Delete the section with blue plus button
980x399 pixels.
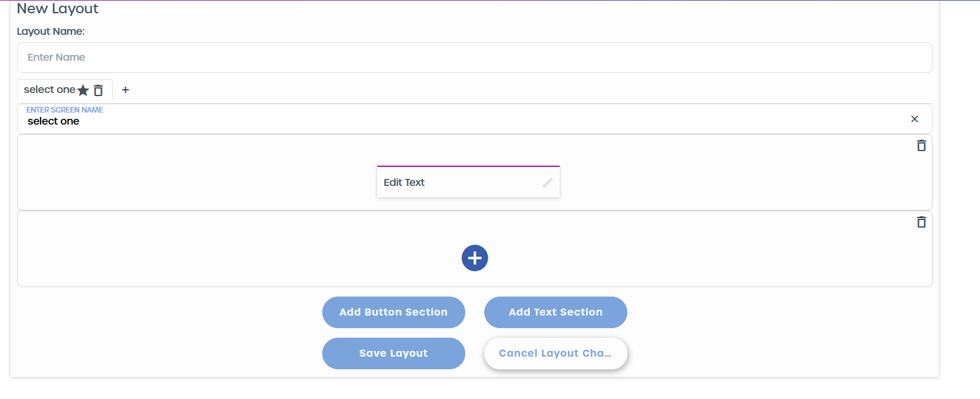point(921,222)
